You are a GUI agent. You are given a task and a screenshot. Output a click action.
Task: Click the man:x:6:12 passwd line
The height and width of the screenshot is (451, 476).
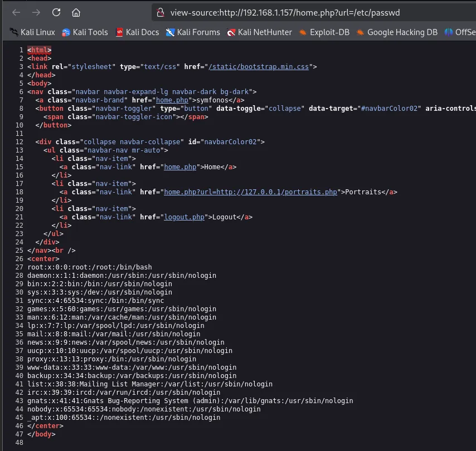coord(122,317)
